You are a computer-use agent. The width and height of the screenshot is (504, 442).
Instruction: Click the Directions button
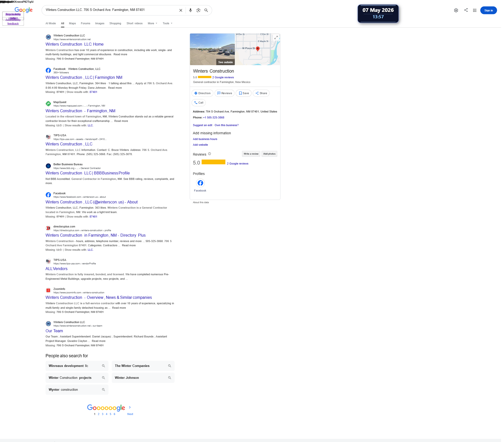coord(202,93)
